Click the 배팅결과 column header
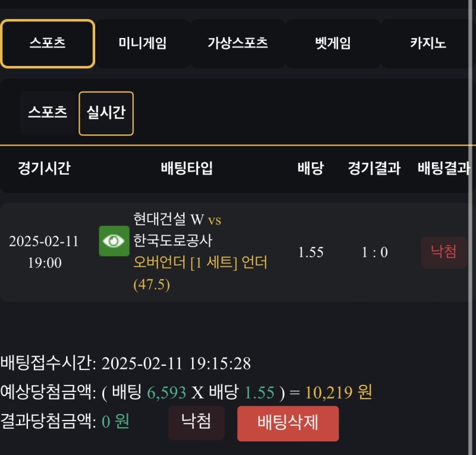This screenshot has width=476, height=455. (x=444, y=168)
